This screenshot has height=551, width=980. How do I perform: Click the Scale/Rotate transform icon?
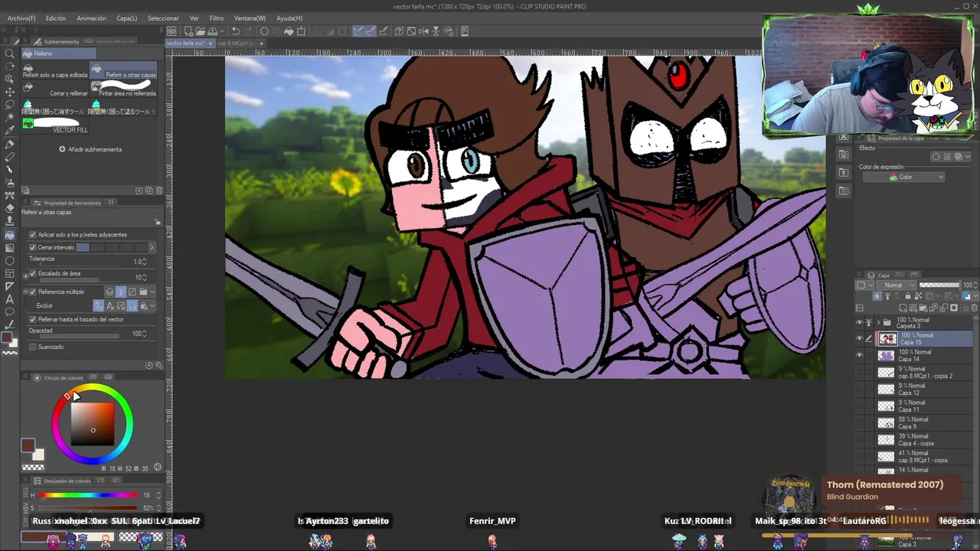302,31
